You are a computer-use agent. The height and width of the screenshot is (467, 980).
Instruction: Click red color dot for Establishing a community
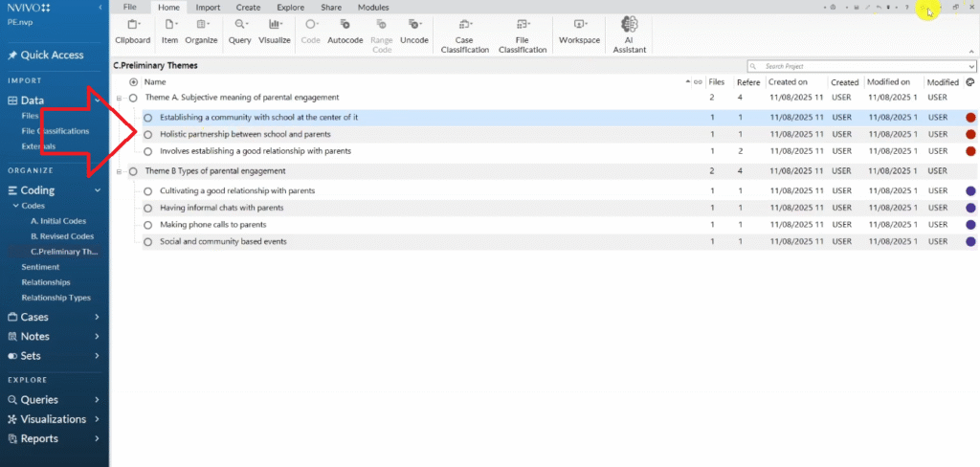click(970, 117)
